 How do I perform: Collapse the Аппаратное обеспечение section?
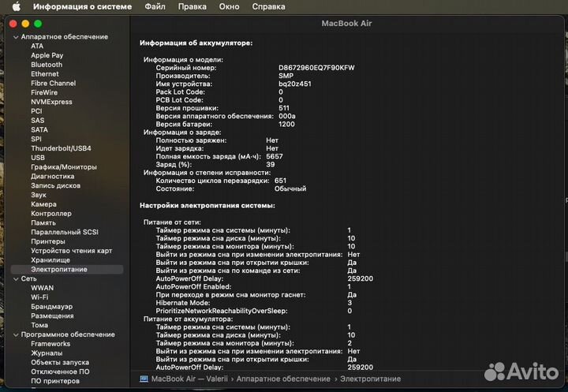point(15,37)
